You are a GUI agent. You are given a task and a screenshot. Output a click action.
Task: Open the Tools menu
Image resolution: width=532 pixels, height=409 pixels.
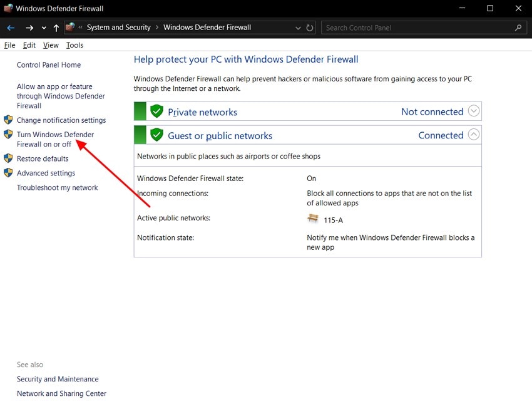coord(74,45)
